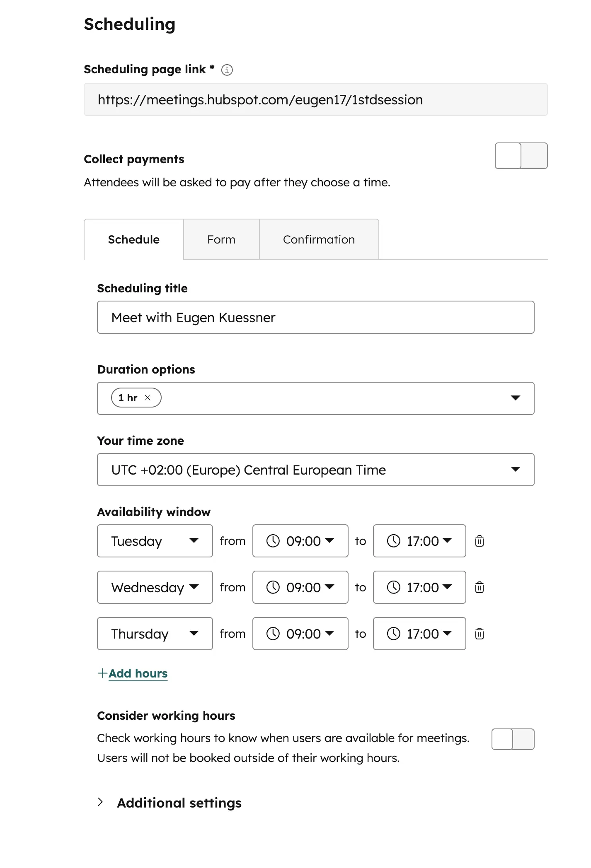The height and width of the screenshot is (868, 591).
Task: Click the clock icon in Tuesday's start time
Action: tap(274, 541)
